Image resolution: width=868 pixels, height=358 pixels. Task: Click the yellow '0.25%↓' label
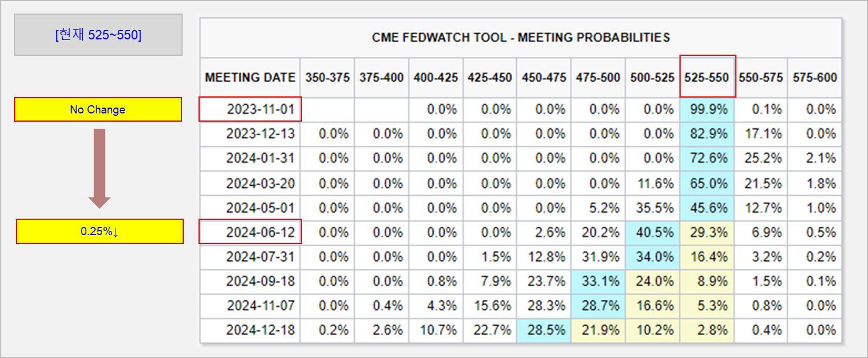click(x=99, y=232)
